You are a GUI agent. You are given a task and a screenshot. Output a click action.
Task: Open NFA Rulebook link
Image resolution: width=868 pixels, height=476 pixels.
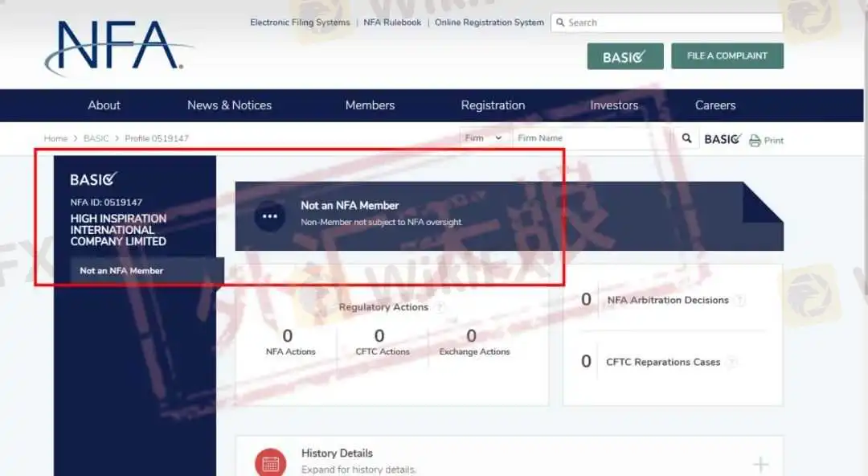point(392,23)
